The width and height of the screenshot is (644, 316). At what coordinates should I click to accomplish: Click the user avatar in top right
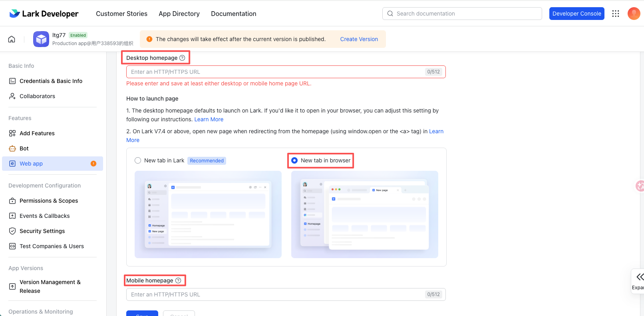point(634,14)
